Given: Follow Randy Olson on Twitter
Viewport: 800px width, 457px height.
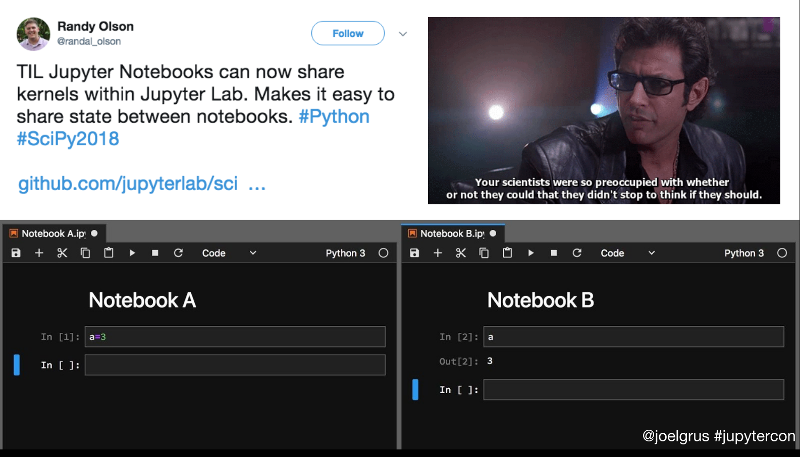Looking at the screenshot, I should pos(348,33).
